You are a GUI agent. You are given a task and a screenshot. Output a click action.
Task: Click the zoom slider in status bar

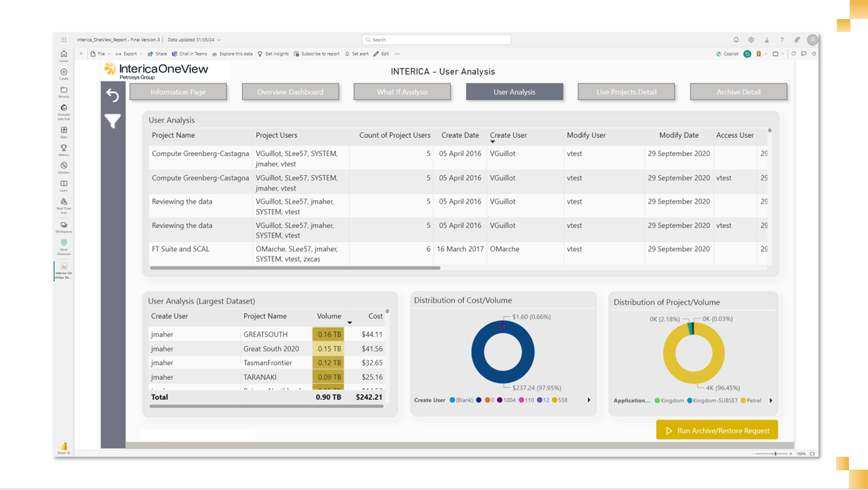775,453
